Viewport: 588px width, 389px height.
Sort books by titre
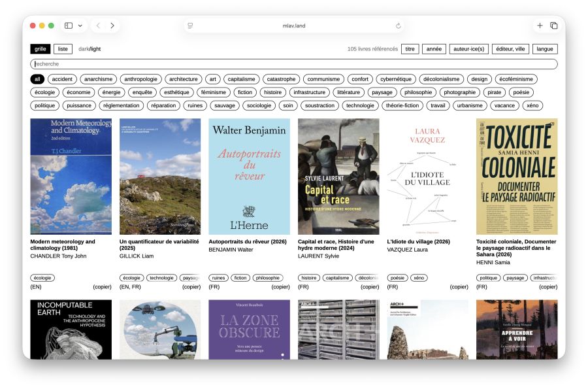tap(410, 49)
